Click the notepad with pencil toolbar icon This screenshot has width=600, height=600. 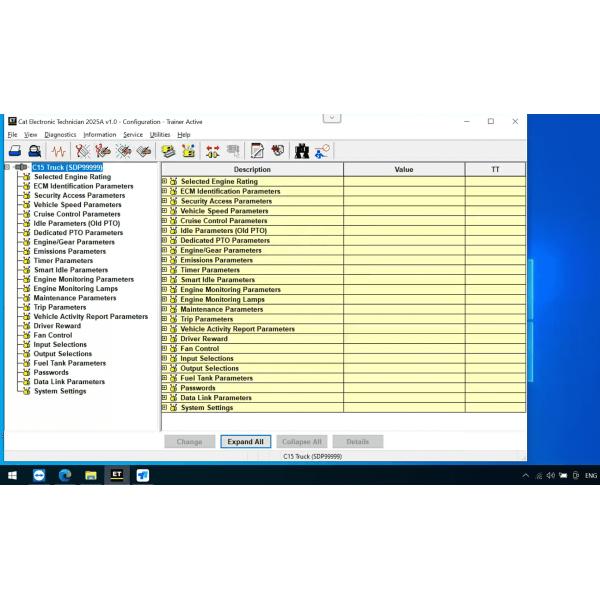tap(257, 151)
